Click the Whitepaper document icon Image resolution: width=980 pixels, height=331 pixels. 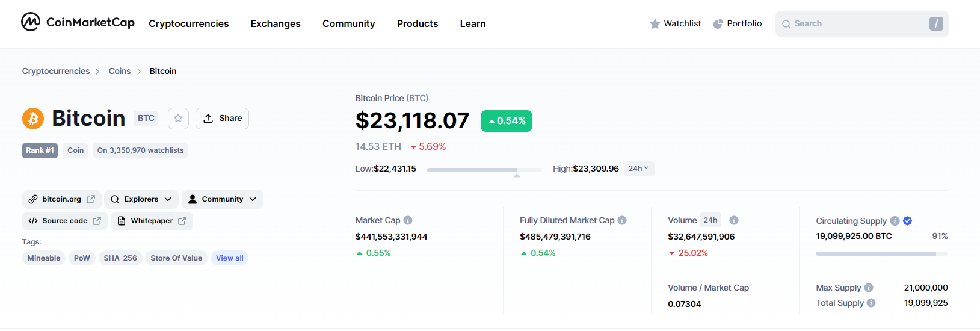(x=122, y=221)
